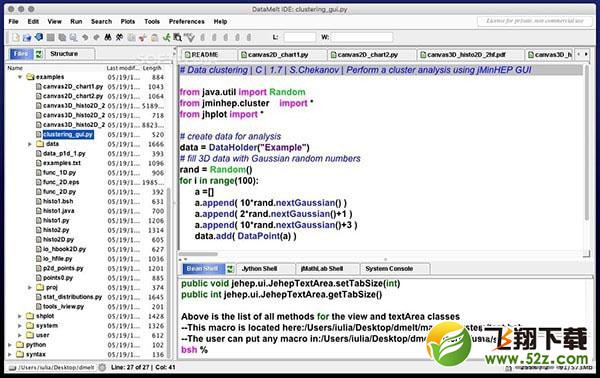This screenshot has width=600, height=378.
Task: Click the blue globe toolbar icon
Action: click(x=39, y=37)
